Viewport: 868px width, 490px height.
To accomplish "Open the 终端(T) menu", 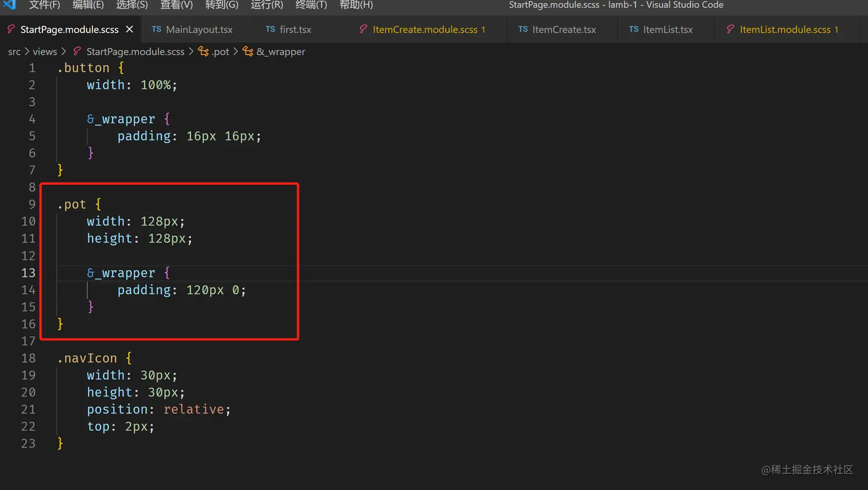I will point(311,5).
